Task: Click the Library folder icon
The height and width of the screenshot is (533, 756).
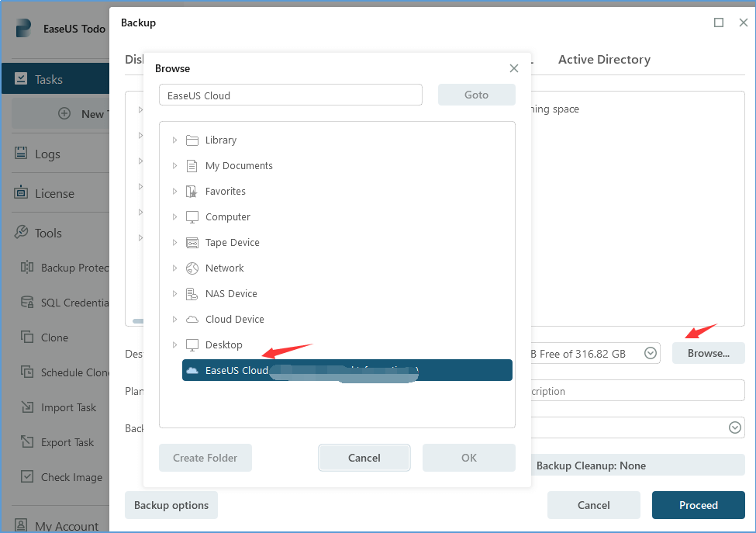Action: (x=192, y=140)
